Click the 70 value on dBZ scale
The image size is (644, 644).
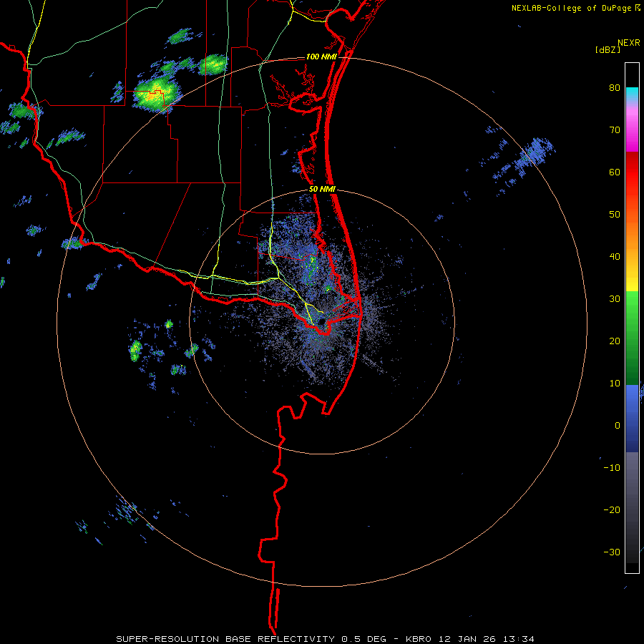pos(615,130)
